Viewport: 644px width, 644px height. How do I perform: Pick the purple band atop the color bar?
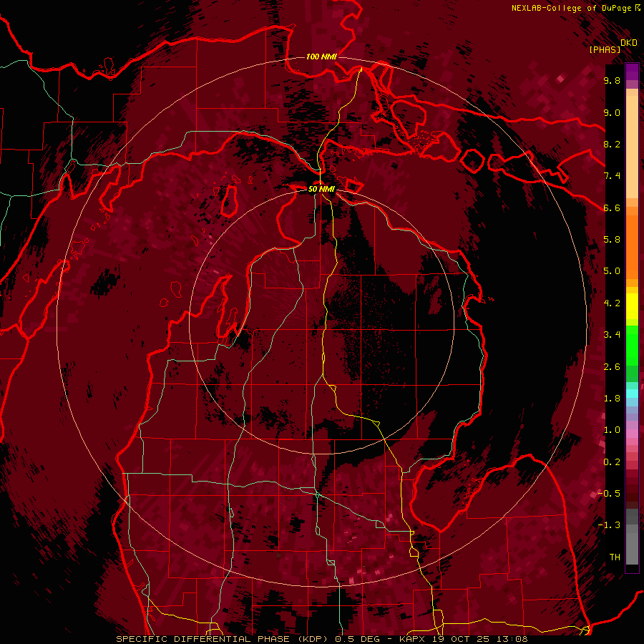coord(632,72)
